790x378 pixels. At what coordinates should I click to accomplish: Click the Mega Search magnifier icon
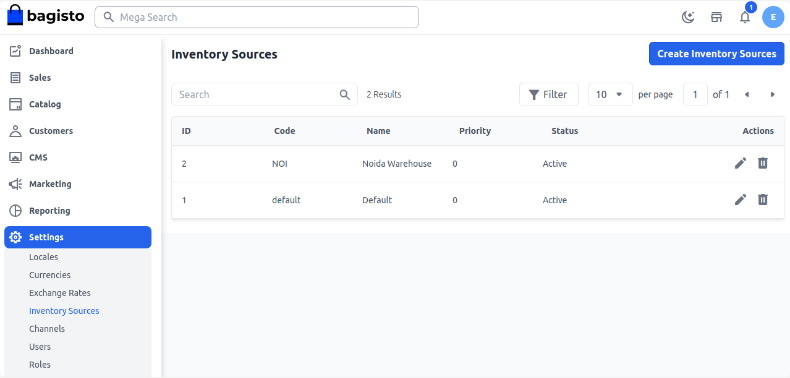point(108,17)
